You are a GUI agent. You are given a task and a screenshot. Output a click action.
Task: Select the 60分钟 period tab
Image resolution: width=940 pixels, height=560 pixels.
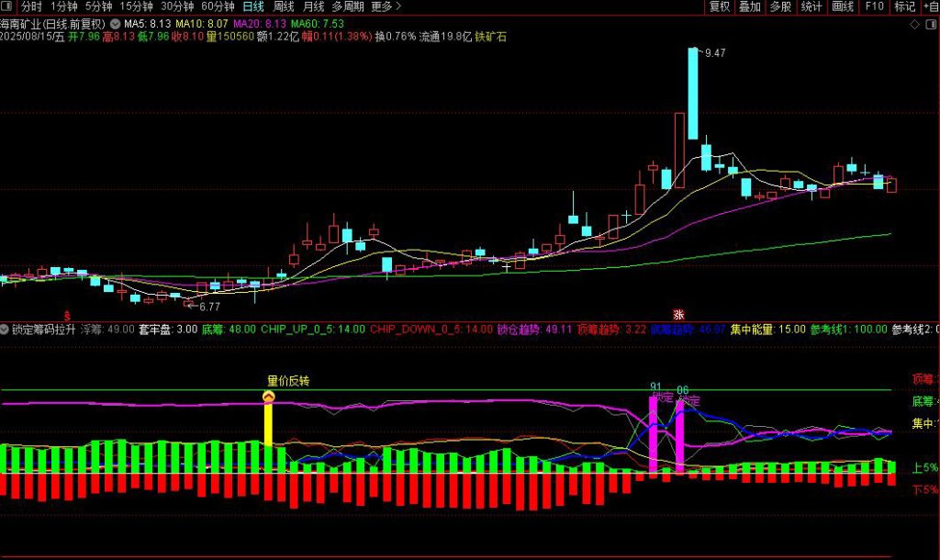pos(218,6)
